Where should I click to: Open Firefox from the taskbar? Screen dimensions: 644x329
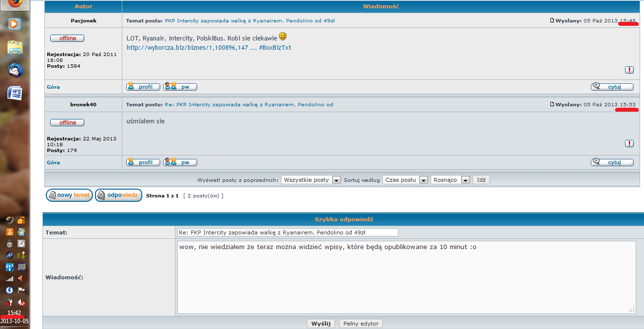(x=15, y=3)
